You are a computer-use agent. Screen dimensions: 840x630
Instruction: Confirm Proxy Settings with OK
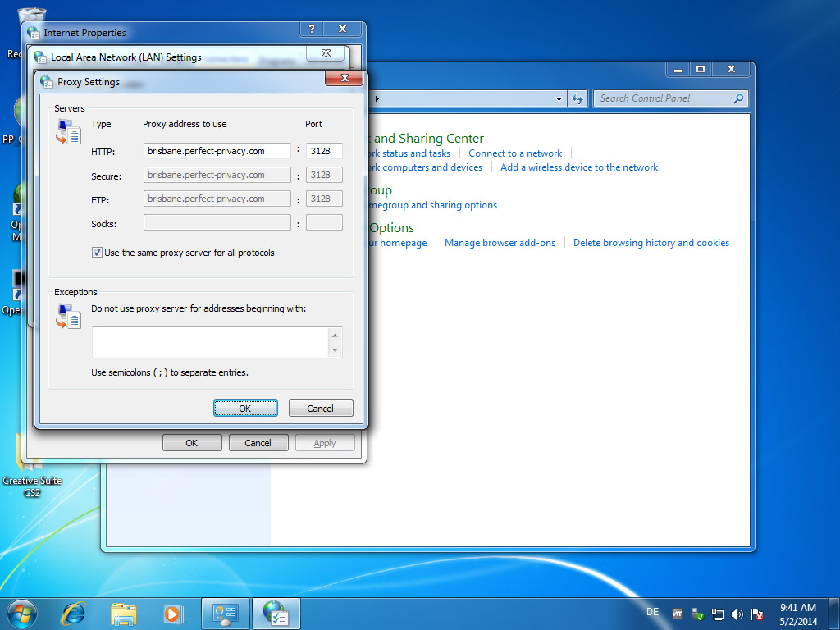(245, 408)
